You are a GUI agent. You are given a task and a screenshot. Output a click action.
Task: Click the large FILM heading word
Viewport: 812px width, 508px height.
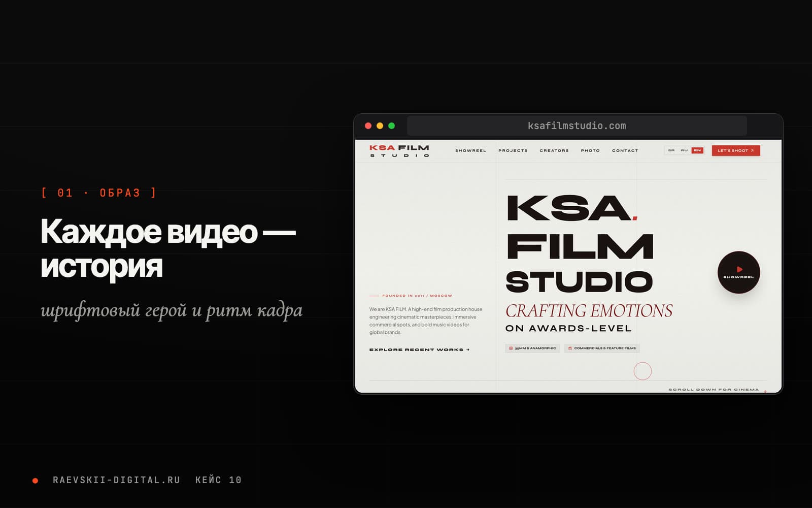[580, 247]
